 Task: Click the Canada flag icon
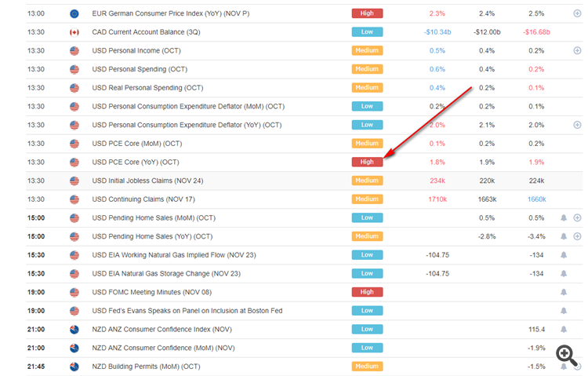(74, 32)
